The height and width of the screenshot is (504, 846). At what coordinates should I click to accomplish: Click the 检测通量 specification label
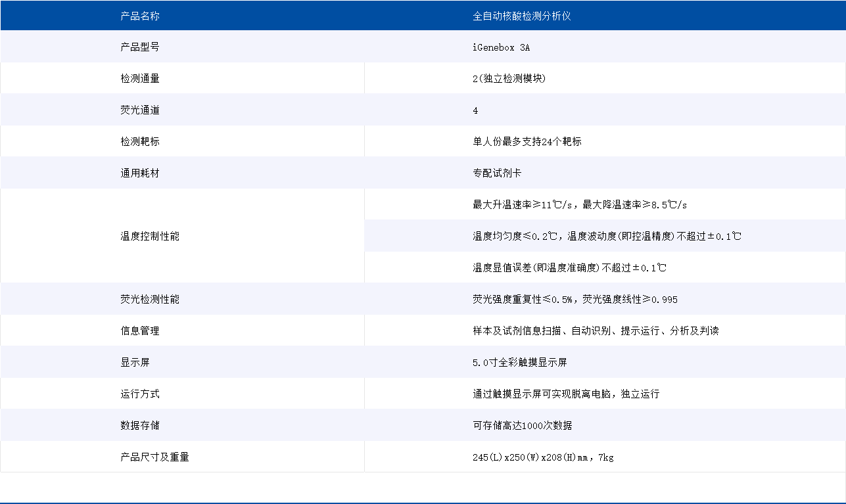click(138, 78)
